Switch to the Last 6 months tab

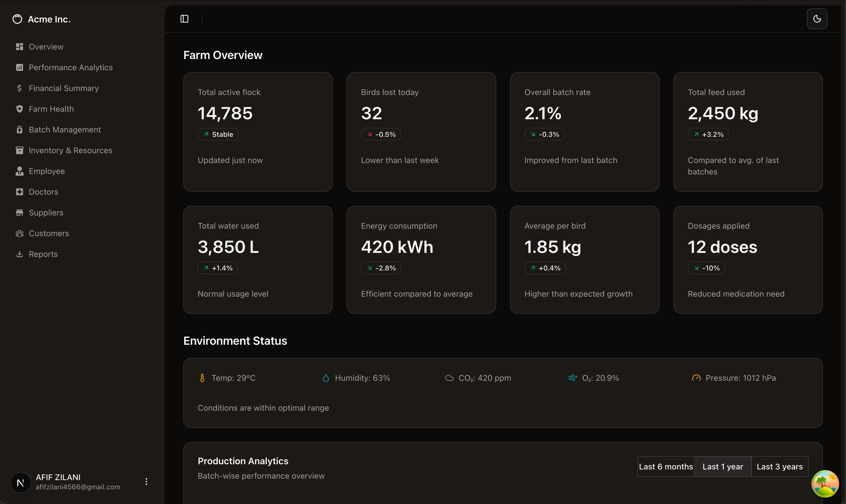click(x=666, y=466)
